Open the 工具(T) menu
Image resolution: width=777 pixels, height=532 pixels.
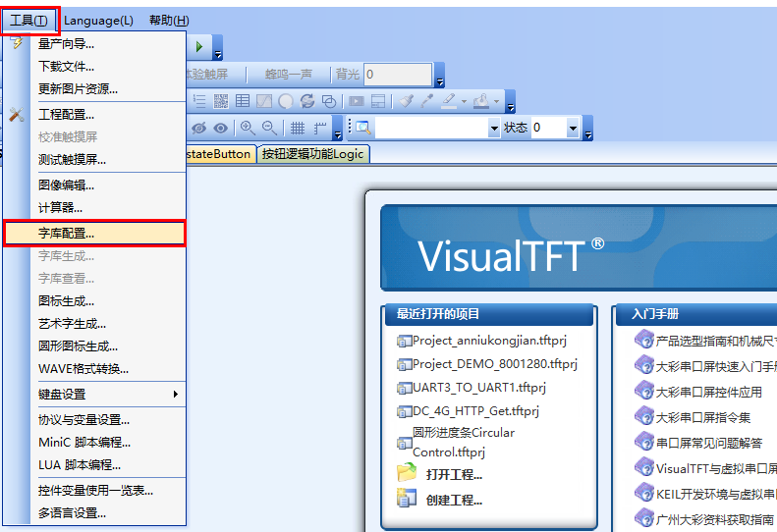point(29,21)
